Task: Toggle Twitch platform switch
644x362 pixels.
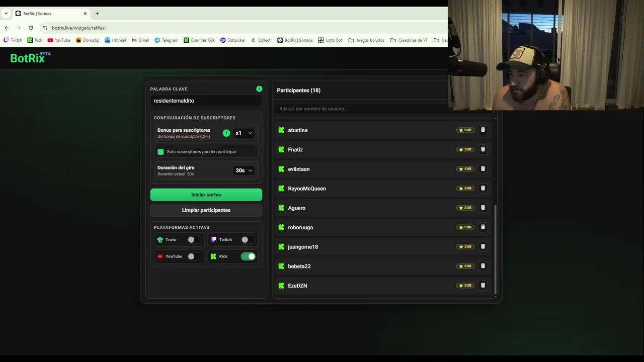Action: (248, 240)
